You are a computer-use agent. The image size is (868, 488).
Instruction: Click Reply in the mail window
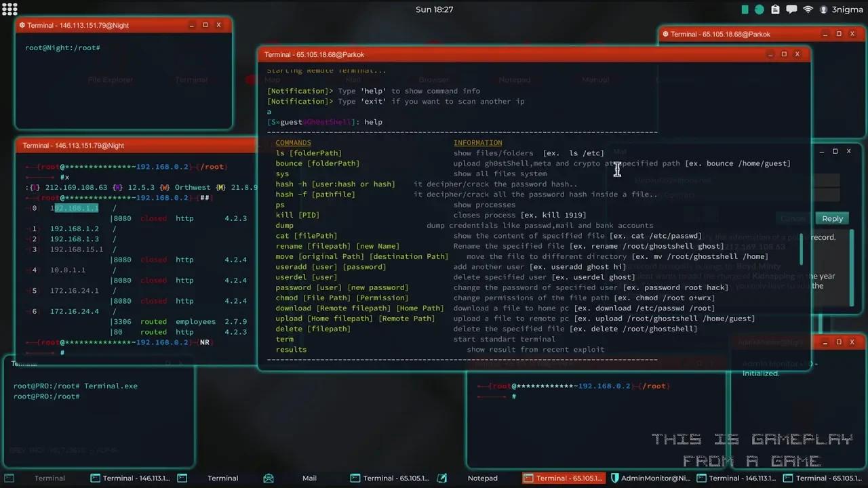(x=832, y=218)
